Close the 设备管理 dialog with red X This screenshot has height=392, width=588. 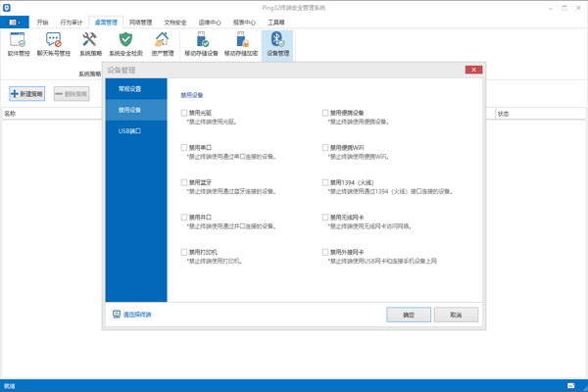[473, 70]
